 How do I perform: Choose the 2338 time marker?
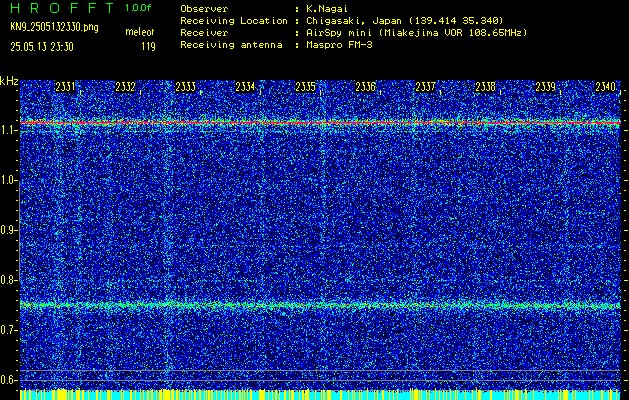(x=485, y=87)
